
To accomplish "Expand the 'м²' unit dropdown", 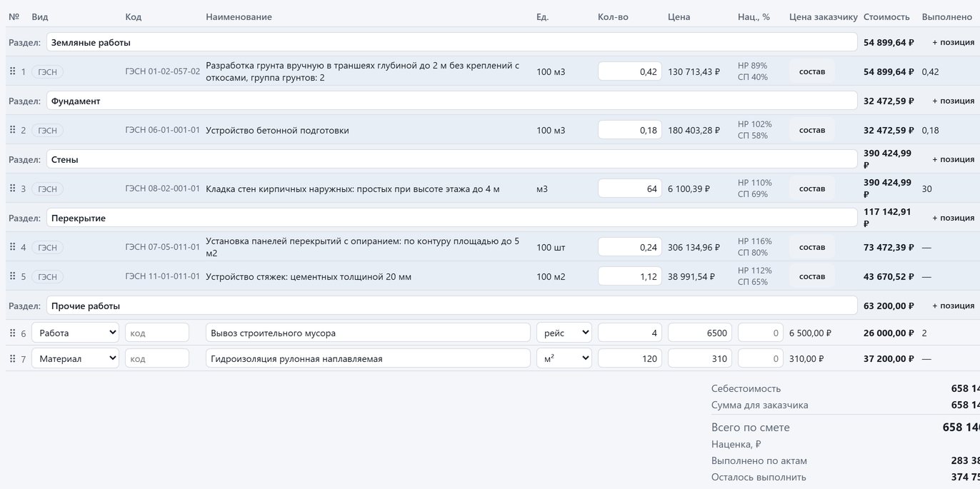I will [564, 358].
